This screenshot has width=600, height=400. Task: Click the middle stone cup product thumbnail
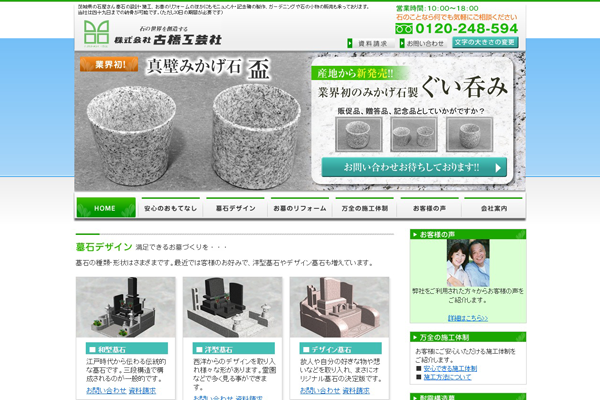tap(411, 133)
